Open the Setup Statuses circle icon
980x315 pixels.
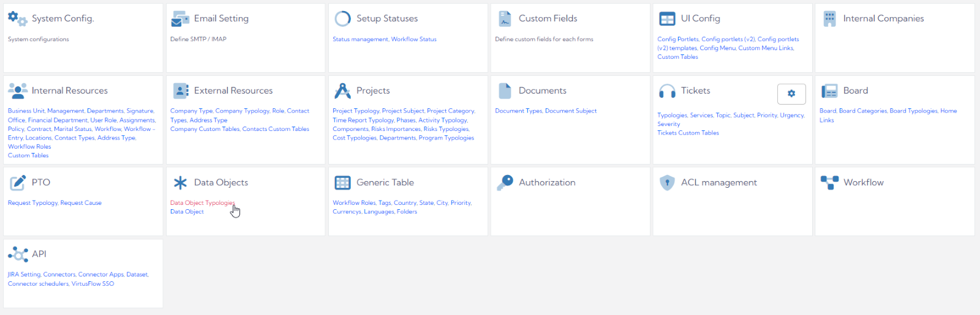pyautogui.click(x=342, y=18)
